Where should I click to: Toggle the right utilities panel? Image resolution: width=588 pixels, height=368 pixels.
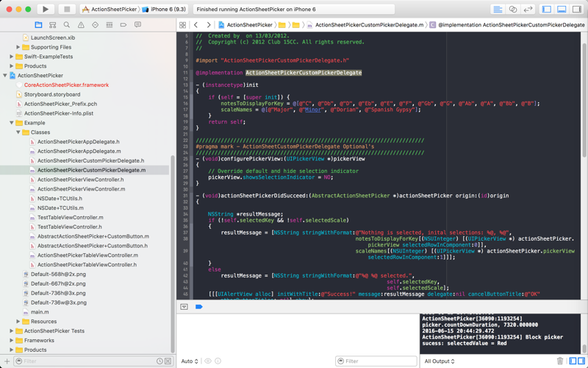pos(576,10)
